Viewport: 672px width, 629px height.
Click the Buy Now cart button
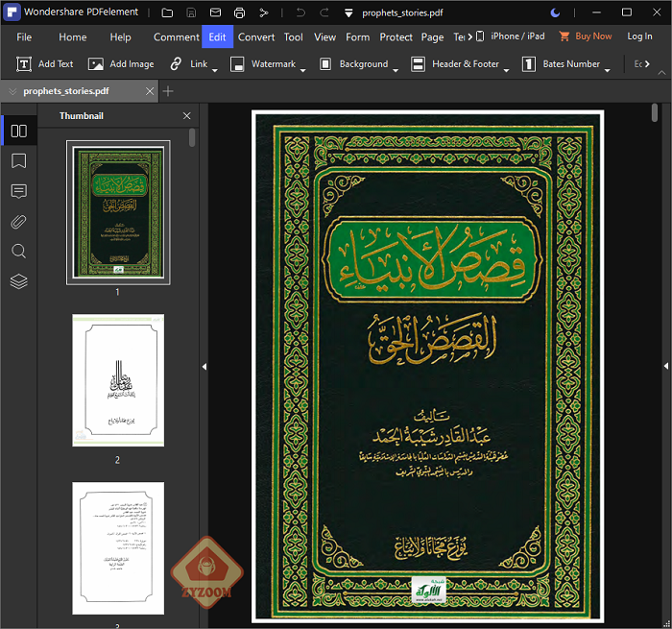pyautogui.click(x=586, y=36)
